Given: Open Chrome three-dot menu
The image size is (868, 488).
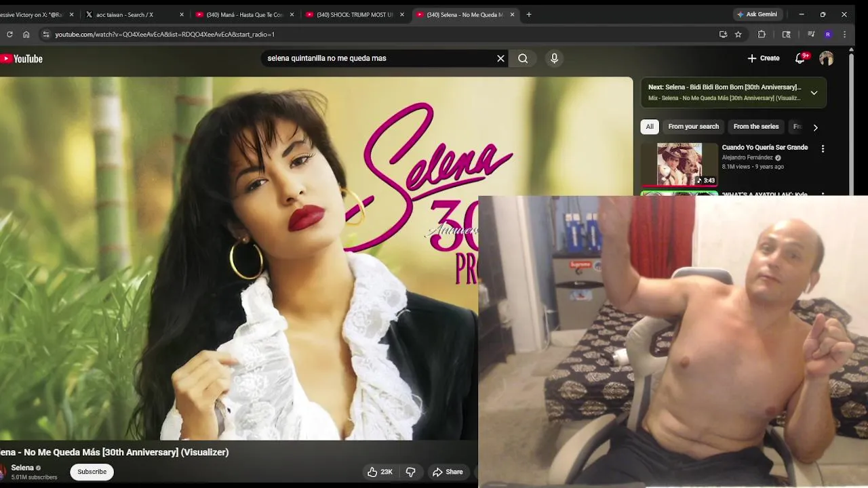Looking at the screenshot, I should pyautogui.click(x=844, y=34).
